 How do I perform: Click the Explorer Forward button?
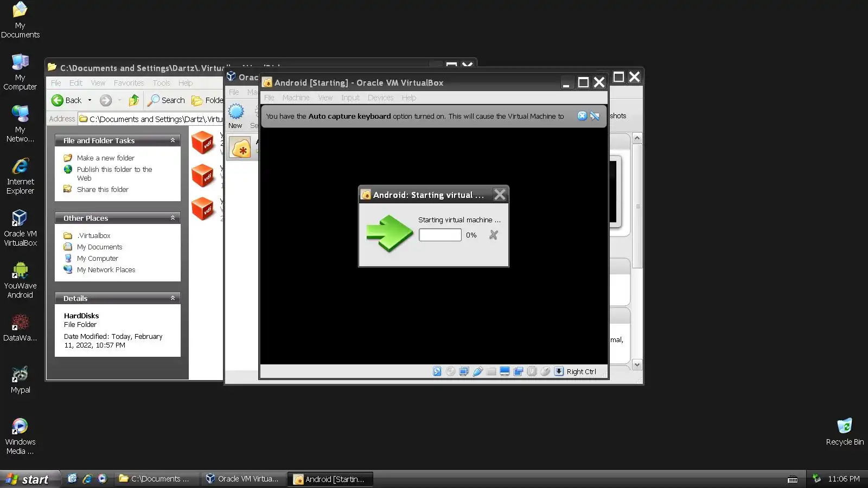click(106, 100)
